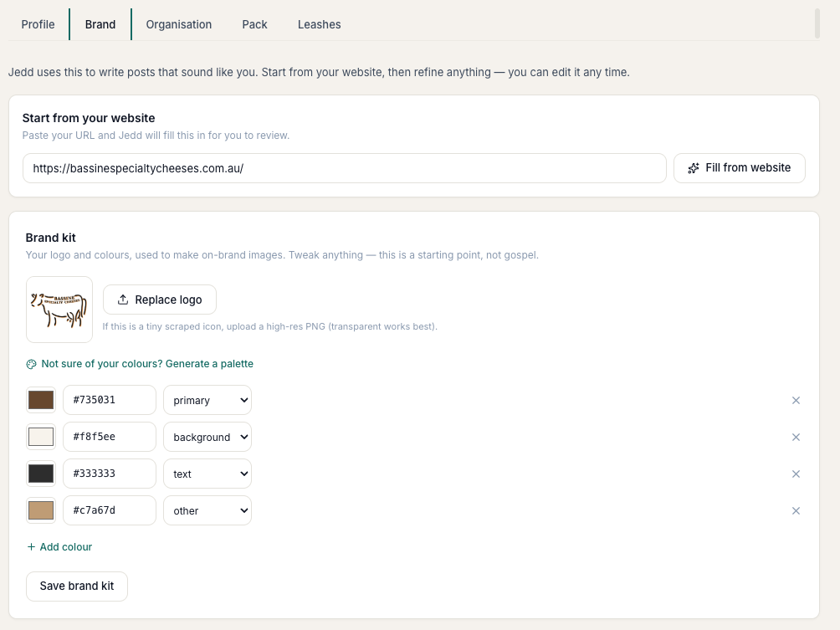Edit the #333333 hex value field

[x=110, y=474]
